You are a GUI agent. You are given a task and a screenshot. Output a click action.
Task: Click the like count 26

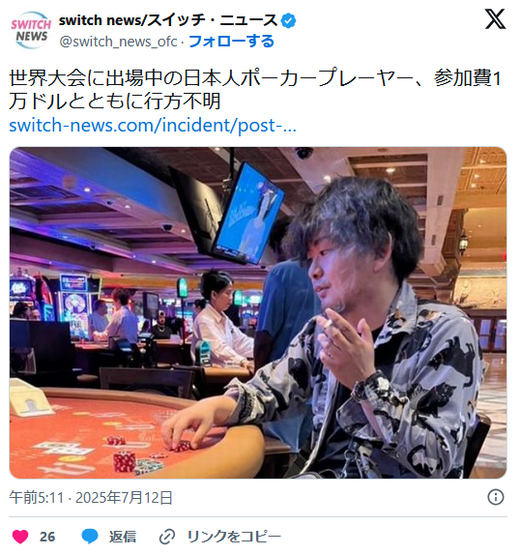[x=47, y=537]
